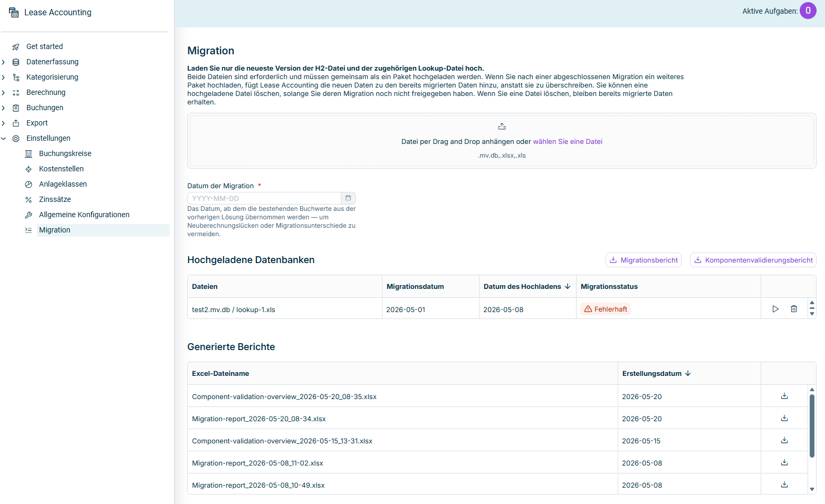Click the file drop zone area

[502, 141]
